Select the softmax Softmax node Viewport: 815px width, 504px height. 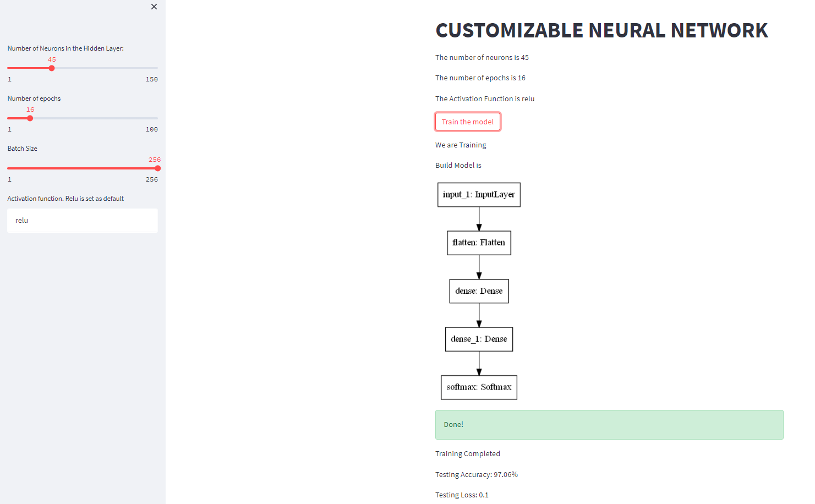pyautogui.click(x=478, y=387)
